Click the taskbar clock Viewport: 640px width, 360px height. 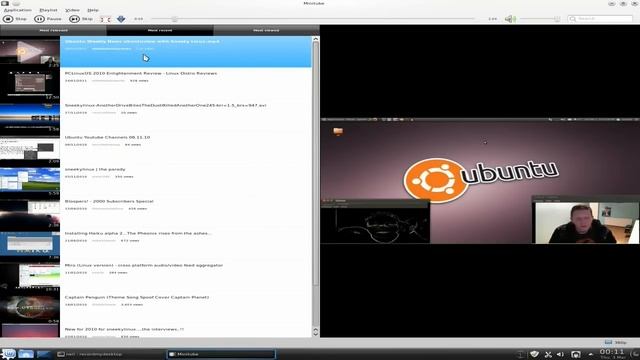[612, 353]
